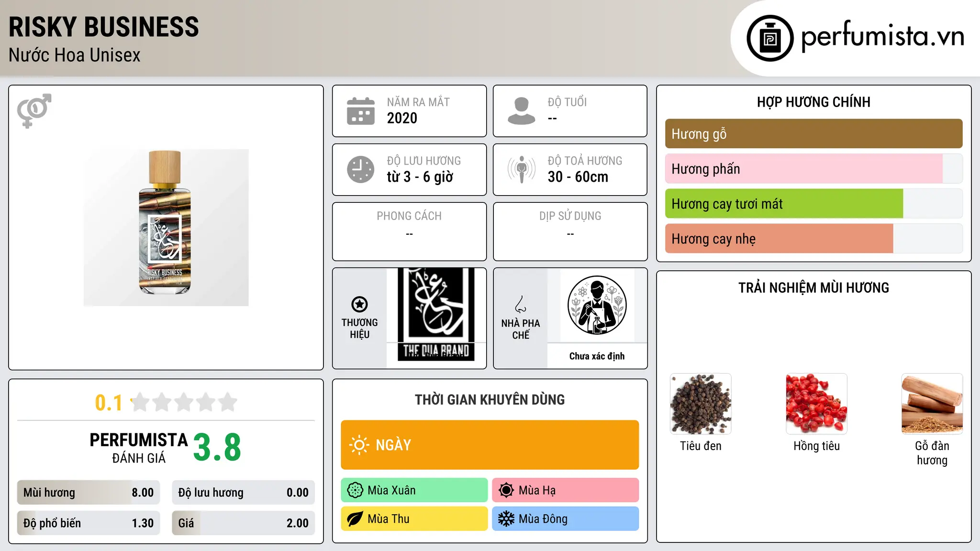
Task: Click the ĐỘ LƯU HƯƠNG card label
Action: coord(424,161)
